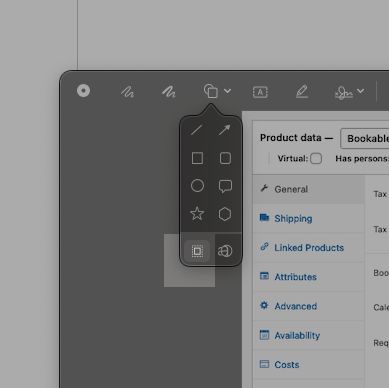Image resolution: width=389 pixels, height=388 pixels.
Task: Insert a hexagon polygon shape
Action: tap(225, 214)
